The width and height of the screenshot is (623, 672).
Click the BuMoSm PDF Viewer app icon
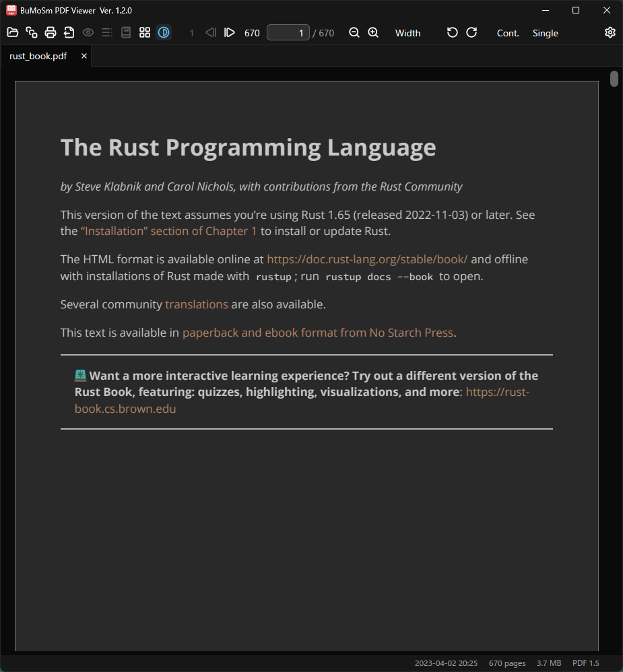click(11, 10)
